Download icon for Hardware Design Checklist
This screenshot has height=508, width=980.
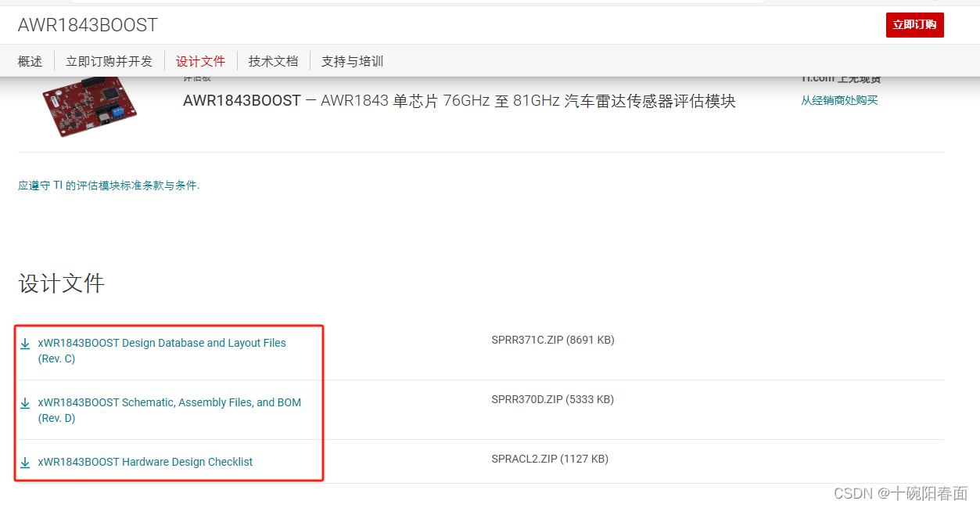tap(25, 463)
